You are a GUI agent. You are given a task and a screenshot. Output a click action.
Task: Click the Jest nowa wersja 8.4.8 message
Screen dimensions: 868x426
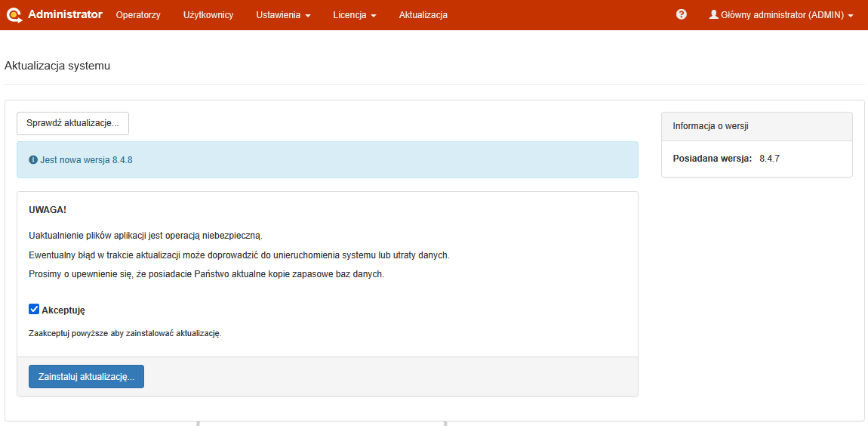[x=86, y=160]
